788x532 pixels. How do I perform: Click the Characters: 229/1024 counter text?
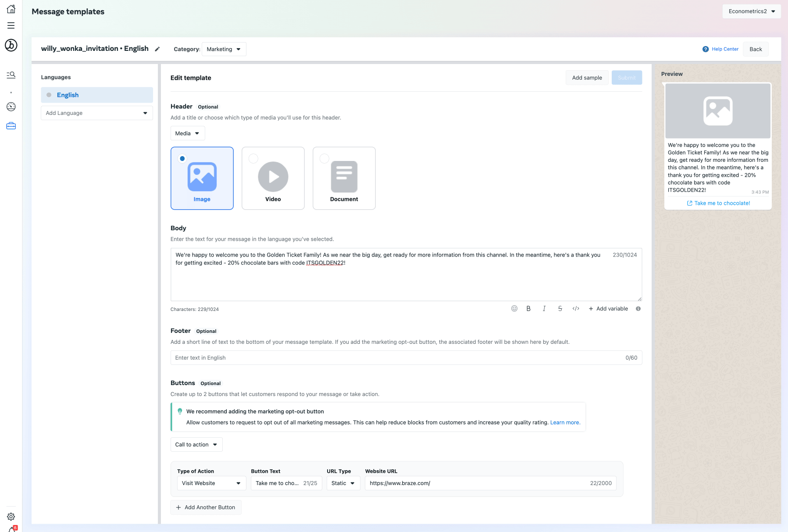pos(195,310)
